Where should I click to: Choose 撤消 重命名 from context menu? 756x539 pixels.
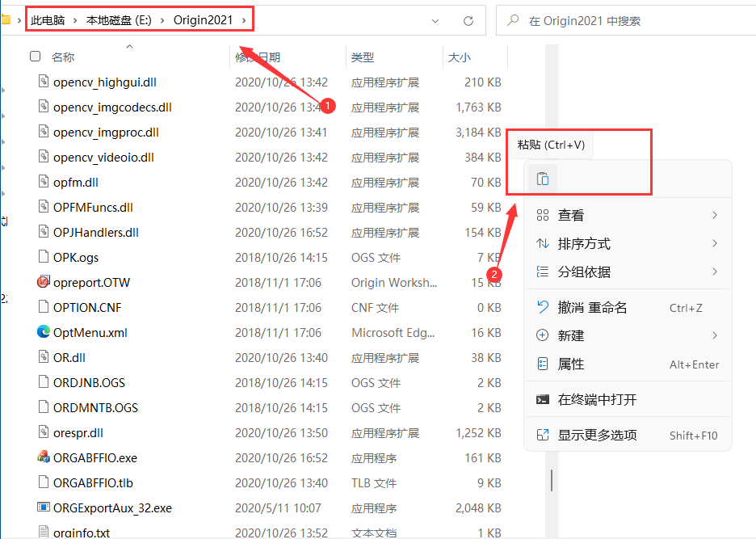pos(628,307)
